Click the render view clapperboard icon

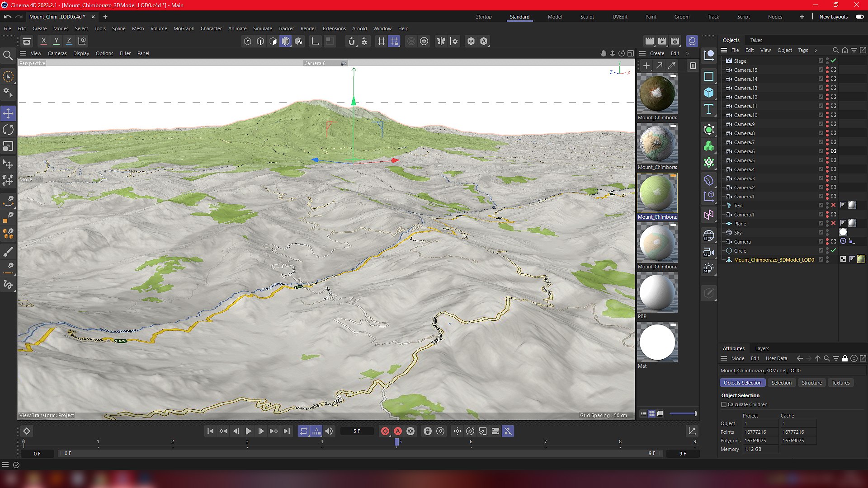pyautogui.click(x=650, y=41)
